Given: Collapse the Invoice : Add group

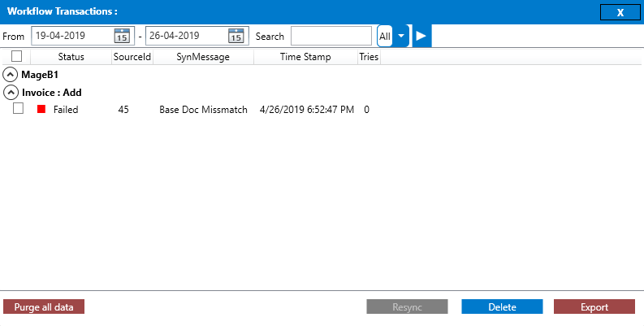Looking at the screenshot, I should pyautogui.click(x=11, y=93).
